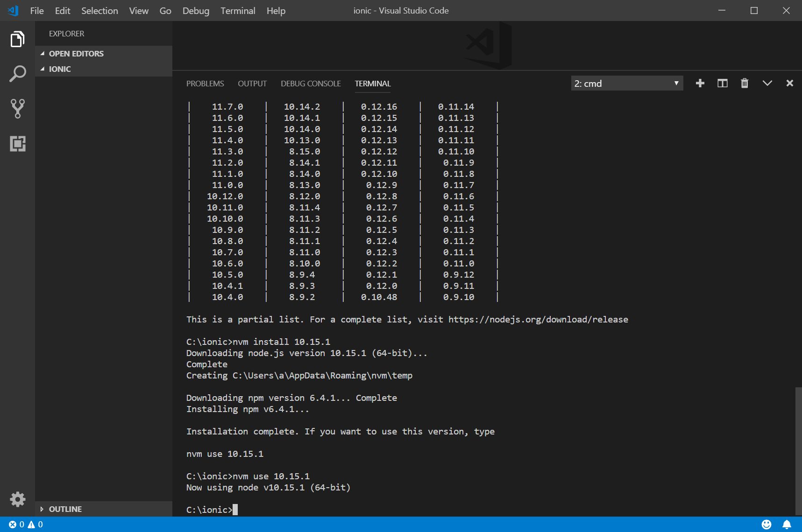The image size is (802, 532).
Task: Open notifications bell in status bar
Action: [787, 525]
